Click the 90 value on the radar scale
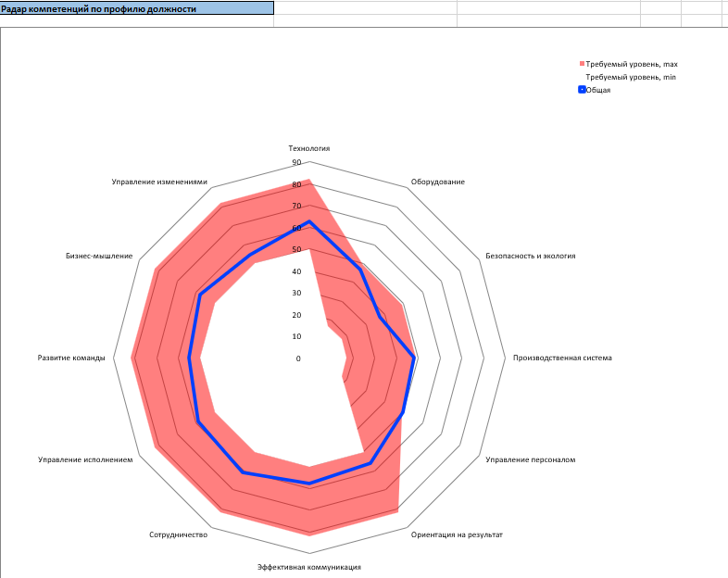728x578 pixels. (296, 162)
